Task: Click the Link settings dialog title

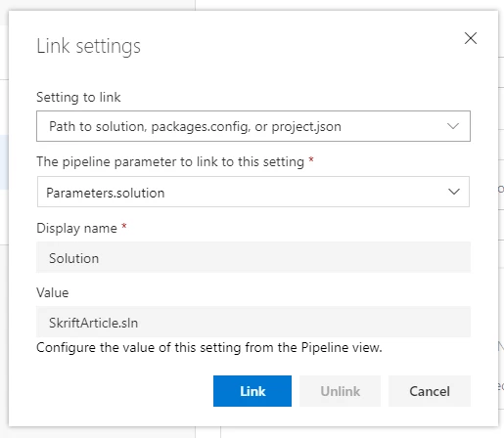Action: pyautogui.click(x=88, y=46)
